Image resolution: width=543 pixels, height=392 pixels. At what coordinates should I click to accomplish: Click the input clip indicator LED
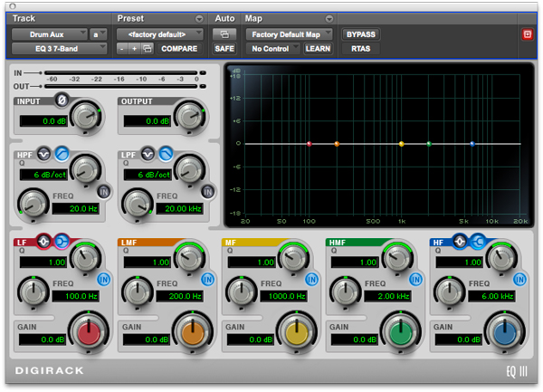pos(203,72)
